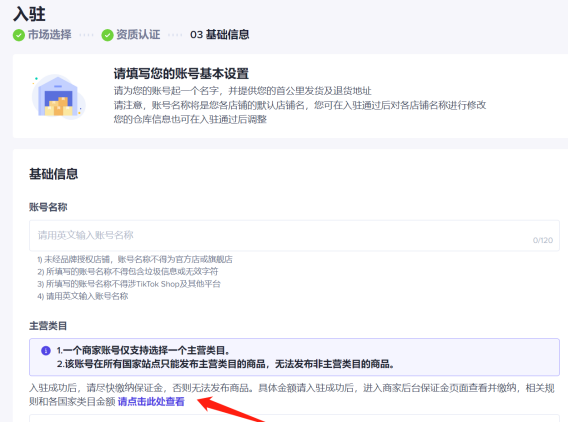Click notice line 一个商家账号仅支持选择一个主营类目
Viewport: 568px width, 422px height.
coord(143,351)
